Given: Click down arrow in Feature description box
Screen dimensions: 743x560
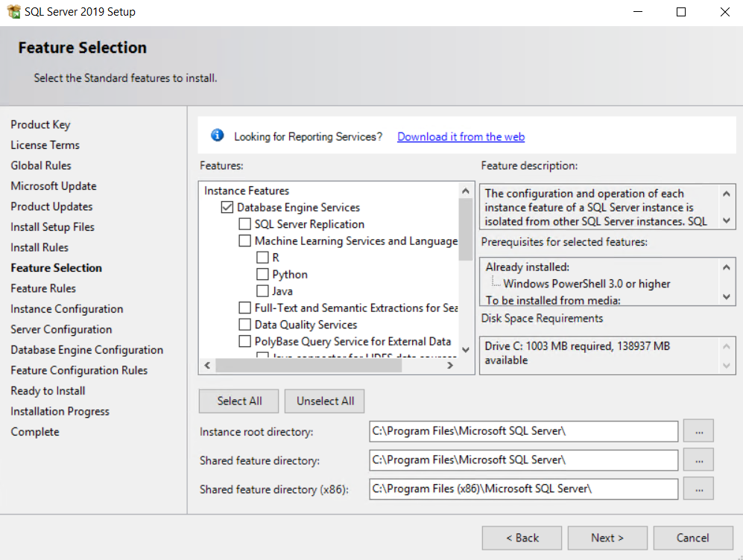Looking at the screenshot, I should pyautogui.click(x=727, y=220).
